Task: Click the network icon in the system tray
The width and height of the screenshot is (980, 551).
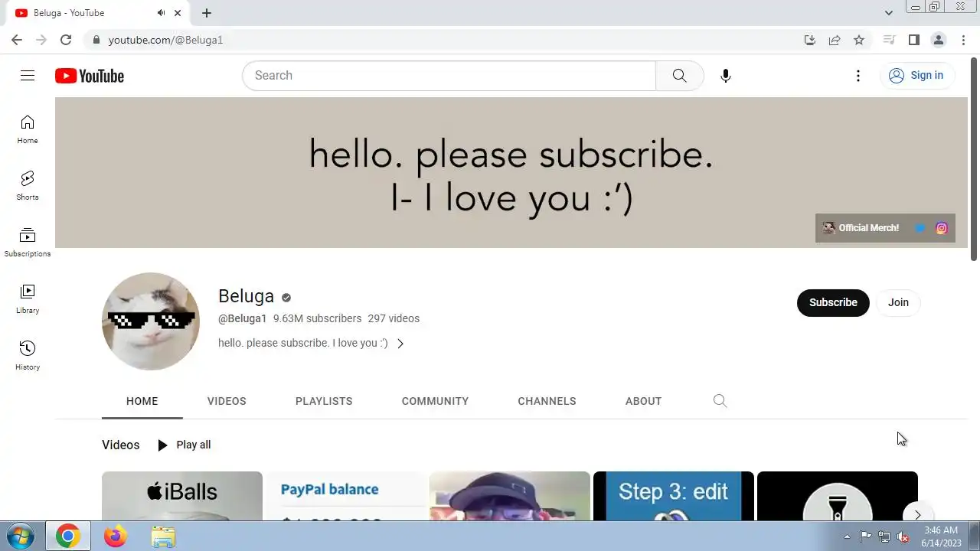Action: pos(884,536)
